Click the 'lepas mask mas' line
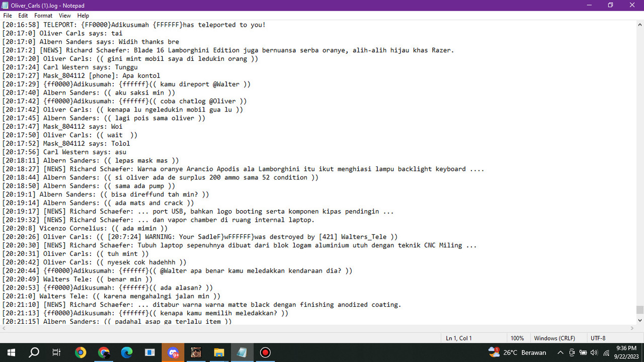 pyautogui.click(x=91, y=160)
